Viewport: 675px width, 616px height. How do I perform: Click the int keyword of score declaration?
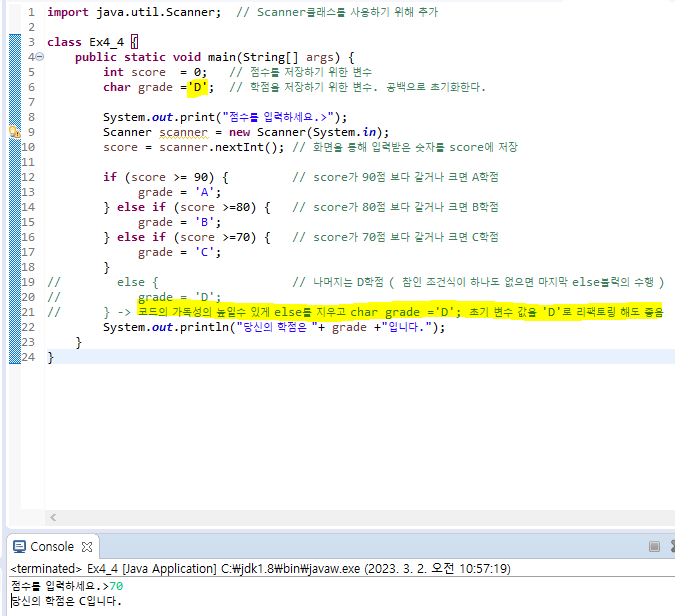coord(113,72)
